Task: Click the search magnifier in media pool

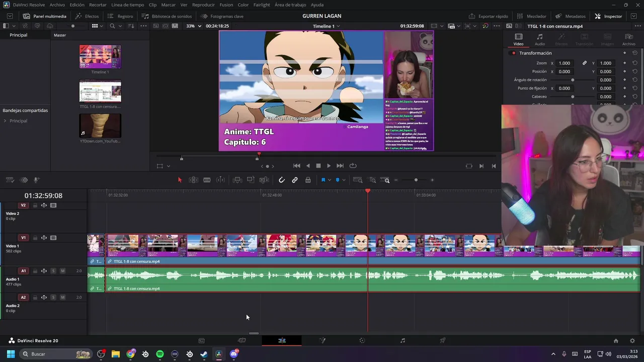Action: 112,26
